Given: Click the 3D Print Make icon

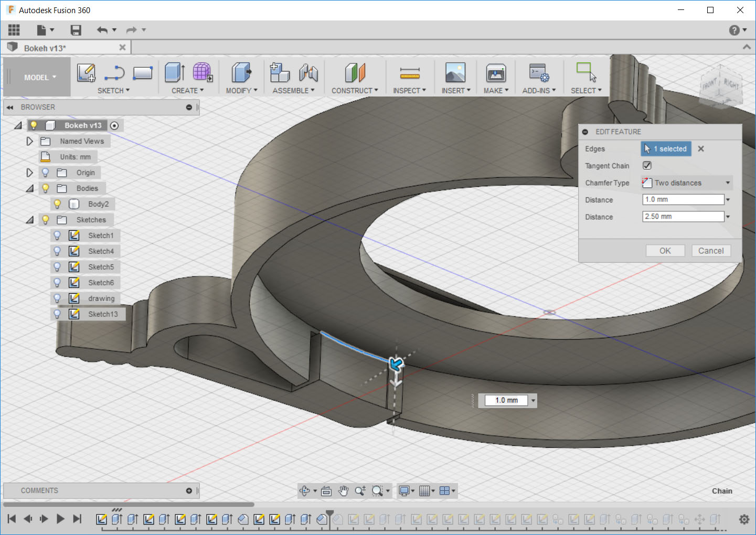Looking at the screenshot, I should point(496,73).
